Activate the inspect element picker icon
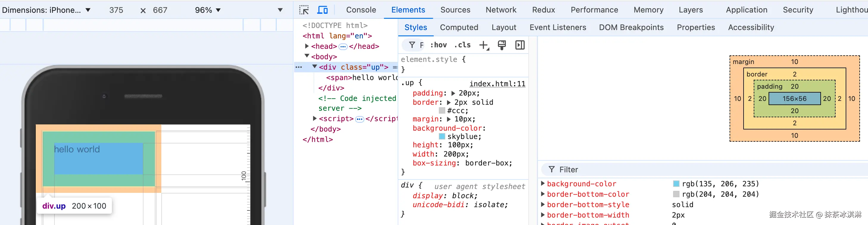 point(304,10)
